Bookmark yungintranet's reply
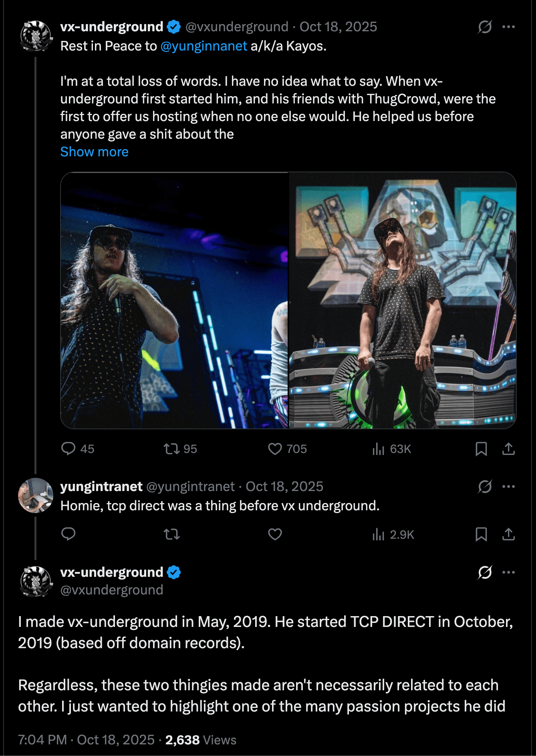Image resolution: width=536 pixels, height=756 pixels. click(x=481, y=534)
